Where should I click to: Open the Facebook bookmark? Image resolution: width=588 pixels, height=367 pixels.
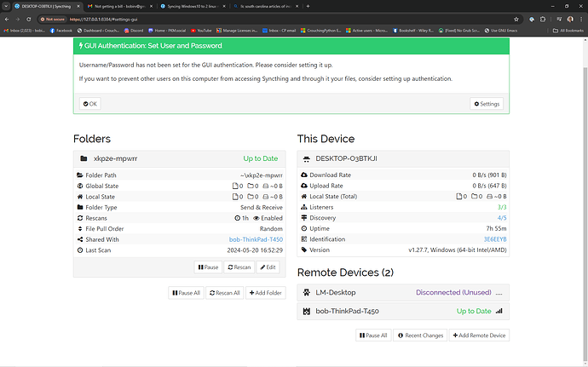pyautogui.click(x=61, y=31)
